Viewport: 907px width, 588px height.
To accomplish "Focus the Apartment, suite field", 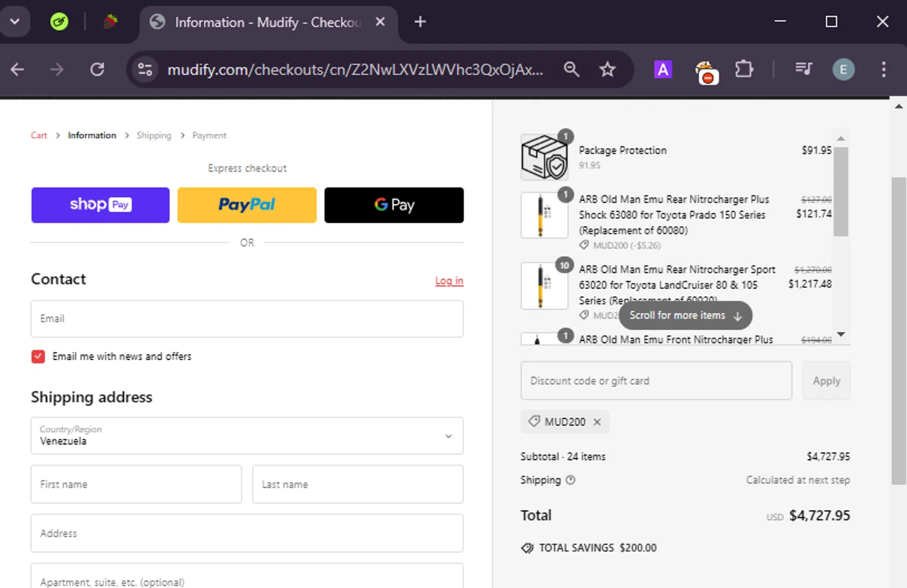I will pyautogui.click(x=247, y=577).
